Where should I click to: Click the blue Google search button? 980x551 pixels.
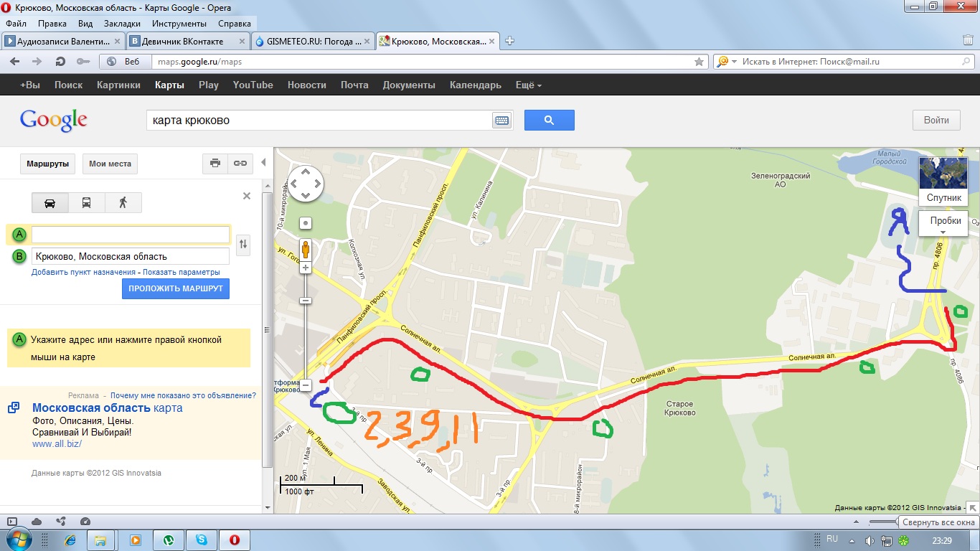point(550,120)
